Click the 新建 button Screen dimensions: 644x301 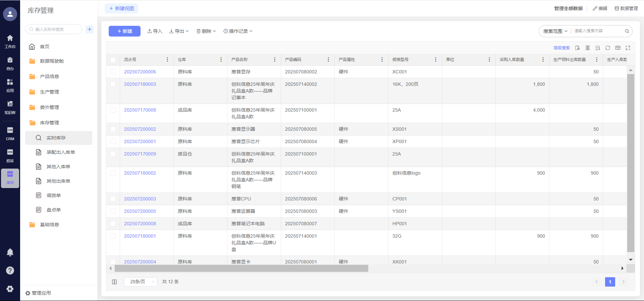124,31
